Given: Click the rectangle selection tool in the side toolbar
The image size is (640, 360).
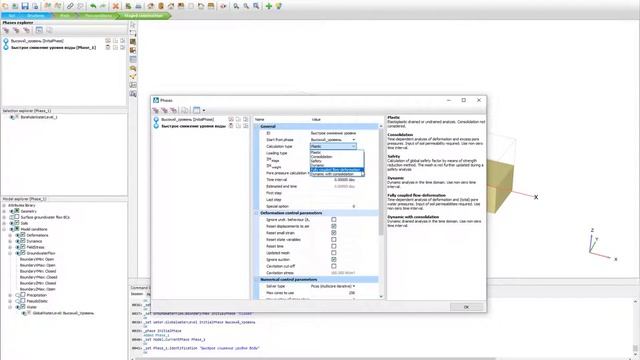Looking at the screenshot, I should (133, 33).
